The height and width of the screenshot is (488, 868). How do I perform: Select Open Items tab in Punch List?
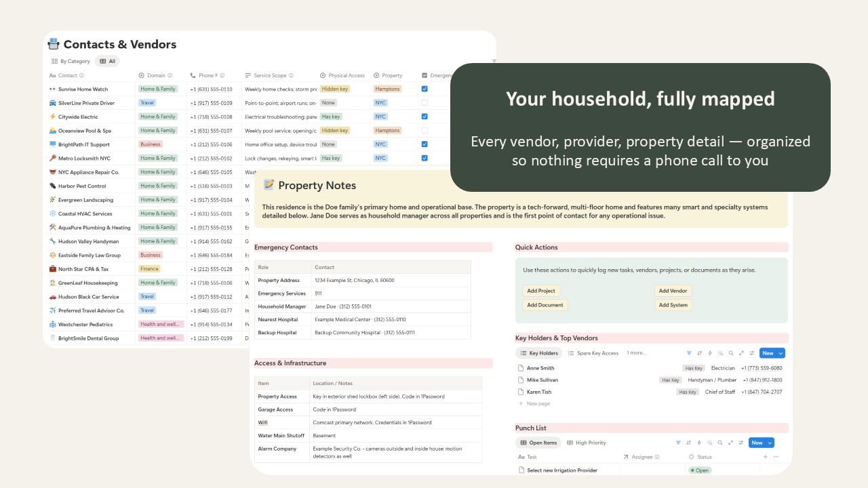point(538,443)
